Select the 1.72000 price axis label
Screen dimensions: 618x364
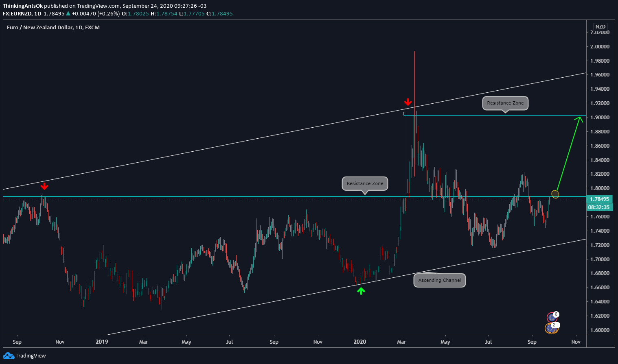pyautogui.click(x=600, y=245)
